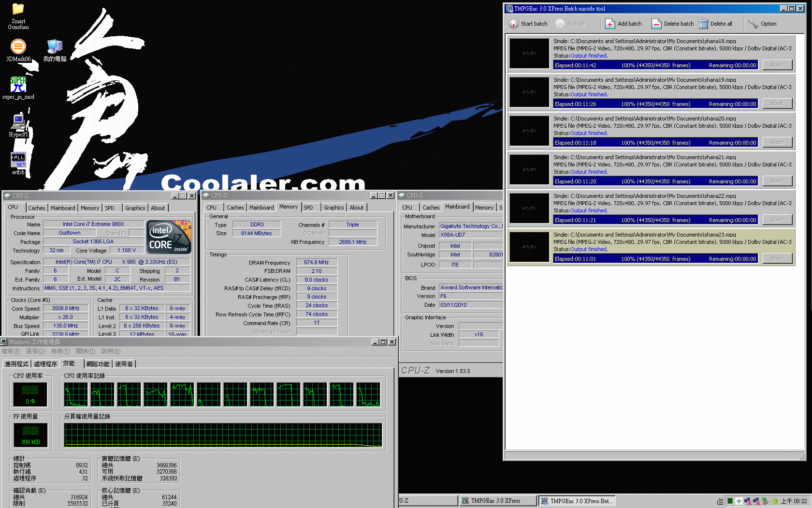
Task: Click Abort for the shana21.mpg job
Action: pos(777,181)
